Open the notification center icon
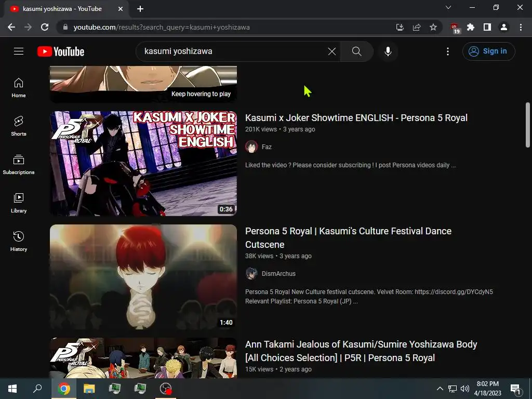 pyautogui.click(x=516, y=389)
